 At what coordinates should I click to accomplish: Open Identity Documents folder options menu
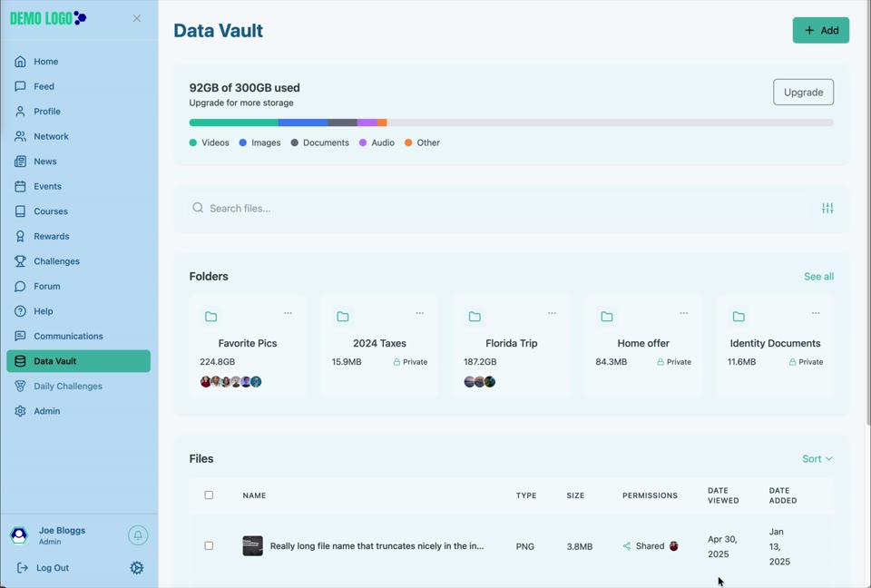[x=816, y=313]
